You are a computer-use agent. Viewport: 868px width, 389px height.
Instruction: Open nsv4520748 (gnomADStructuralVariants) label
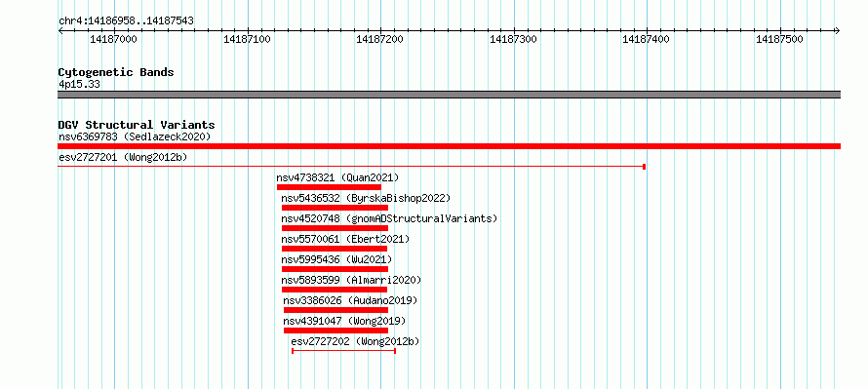(x=389, y=218)
